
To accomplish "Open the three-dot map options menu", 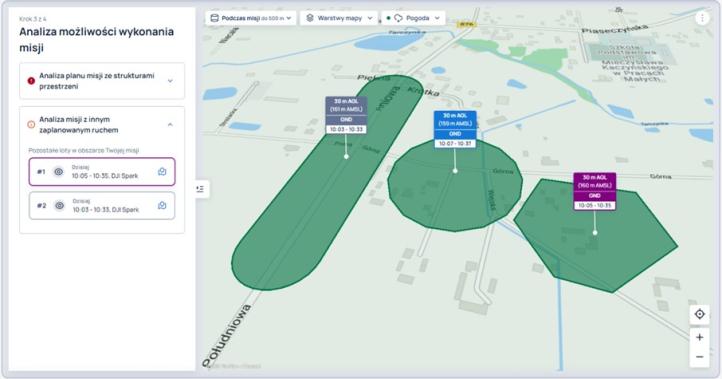I will coord(702,18).
